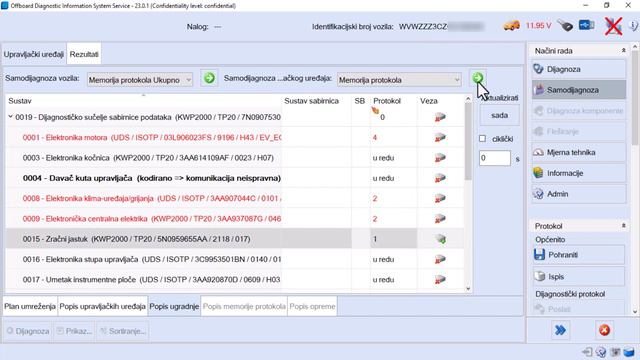Start vehicle self-diagnosis with green arrow button
Screen dimensions: 640x360
point(209,78)
